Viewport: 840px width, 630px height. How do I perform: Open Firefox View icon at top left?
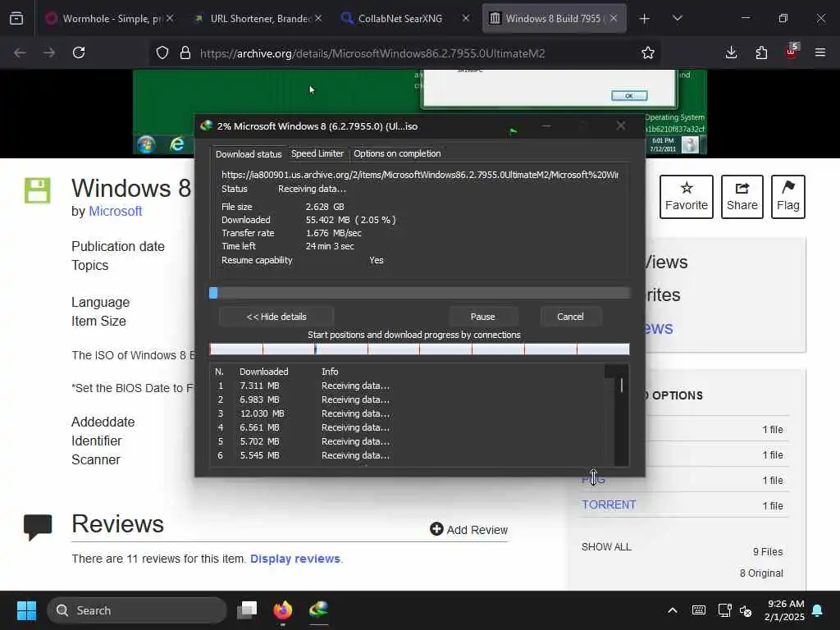[x=16, y=19]
